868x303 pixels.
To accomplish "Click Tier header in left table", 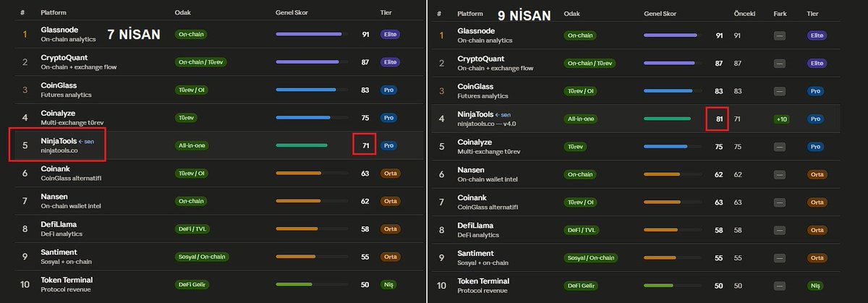I will click(386, 12).
